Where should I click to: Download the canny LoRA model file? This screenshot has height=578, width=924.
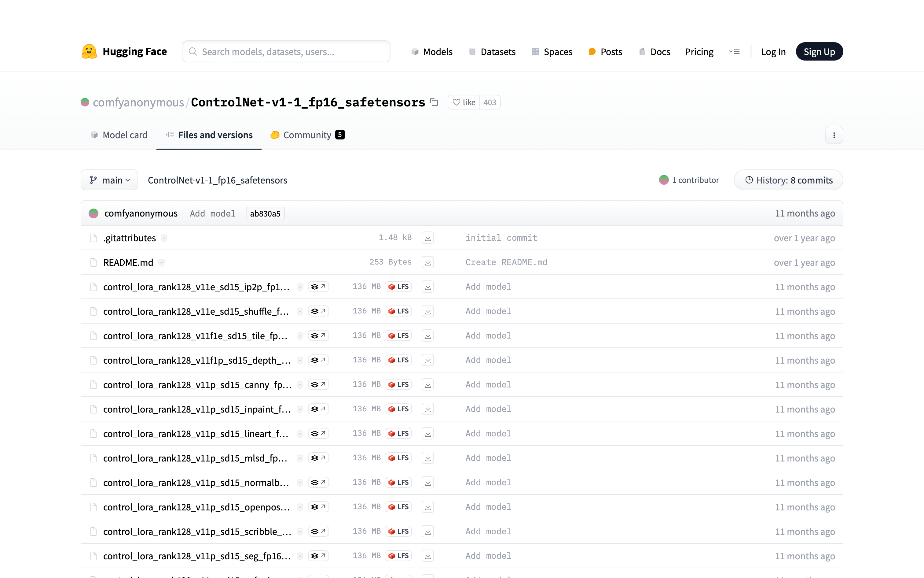coord(428,385)
